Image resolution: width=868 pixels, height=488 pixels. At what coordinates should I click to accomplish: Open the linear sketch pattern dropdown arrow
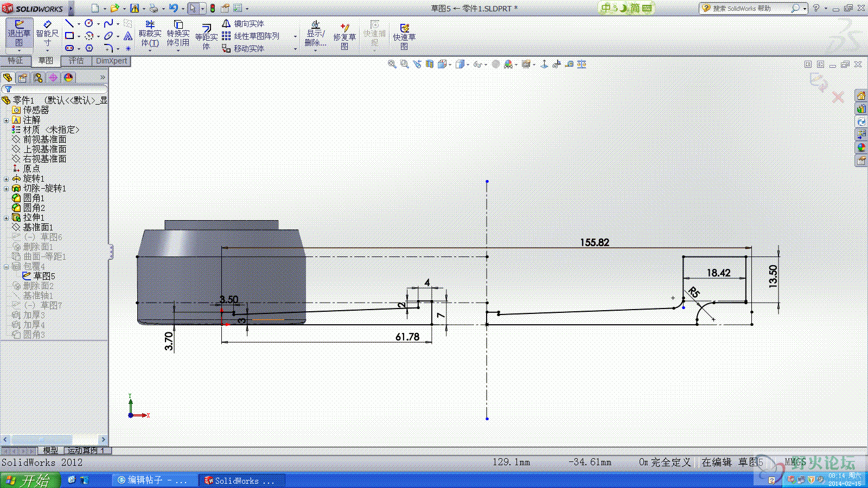coord(295,36)
